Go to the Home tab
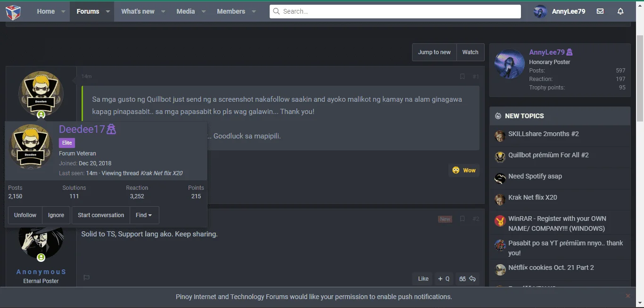This screenshot has height=308, width=644. click(46, 11)
